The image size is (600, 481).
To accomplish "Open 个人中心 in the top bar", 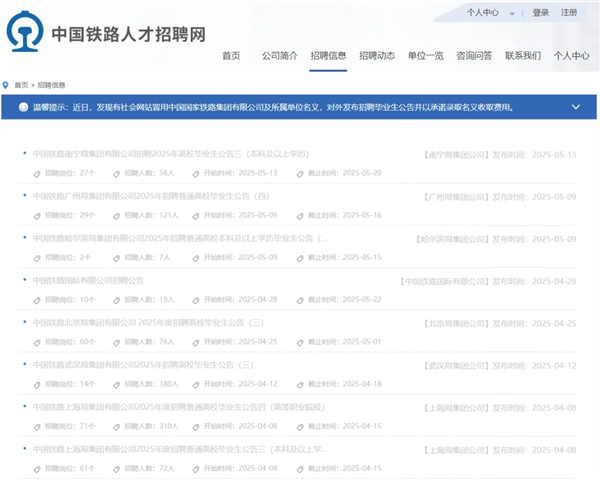I will point(483,13).
